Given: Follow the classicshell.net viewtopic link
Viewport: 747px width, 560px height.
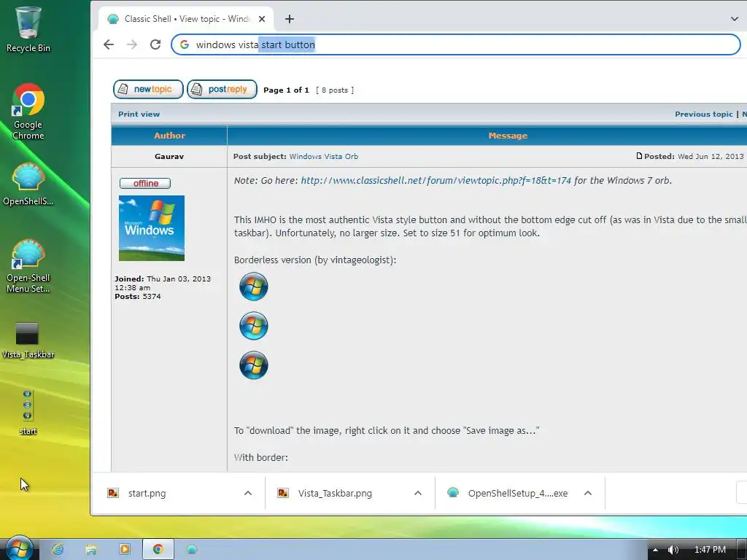Looking at the screenshot, I should pos(436,181).
